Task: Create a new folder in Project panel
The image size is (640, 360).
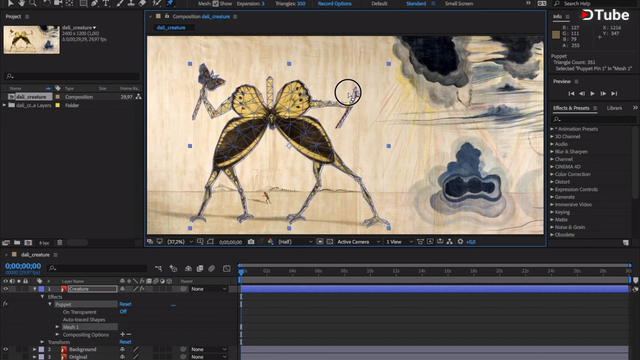Action: click(17, 242)
